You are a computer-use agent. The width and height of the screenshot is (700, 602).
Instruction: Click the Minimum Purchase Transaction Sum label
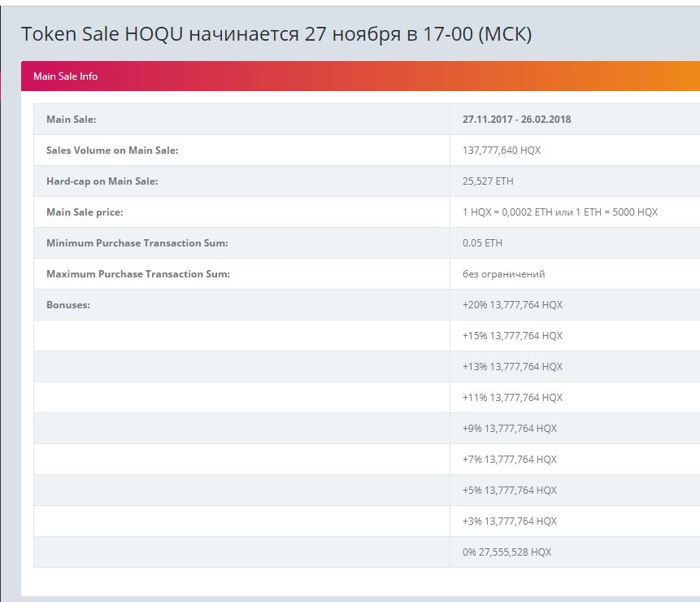pyautogui.click(x=137, y=243)
